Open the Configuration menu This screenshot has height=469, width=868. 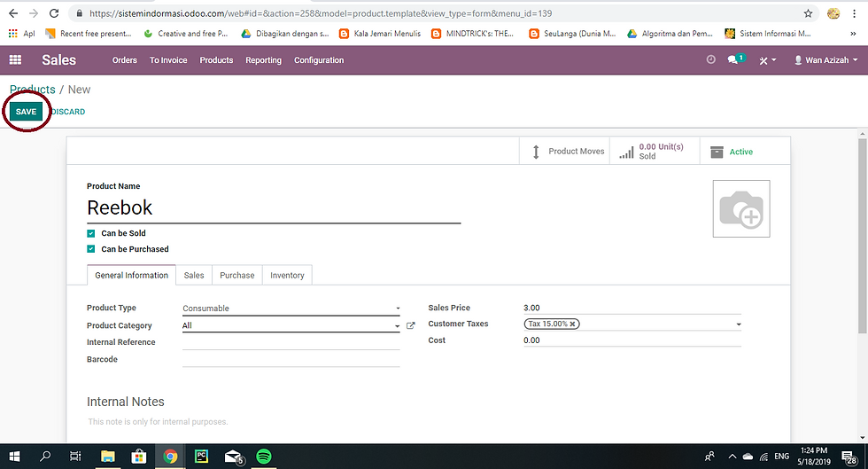[x=319, y=60]
